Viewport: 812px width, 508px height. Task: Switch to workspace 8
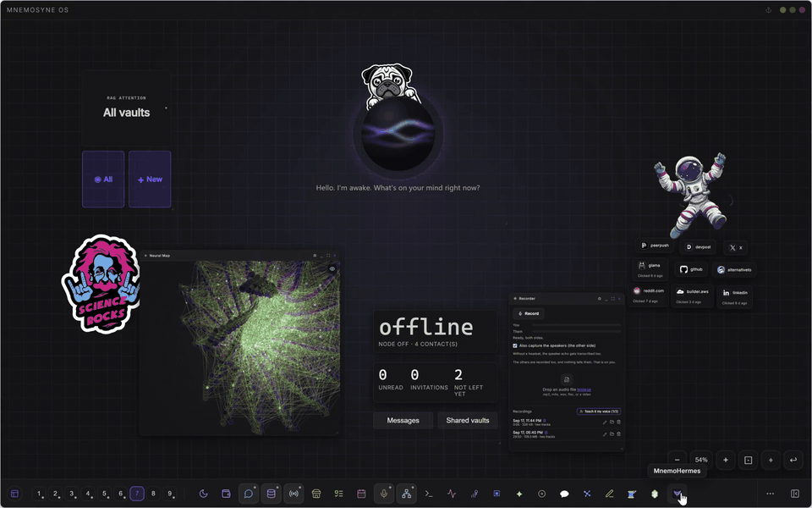pos(153,494)
